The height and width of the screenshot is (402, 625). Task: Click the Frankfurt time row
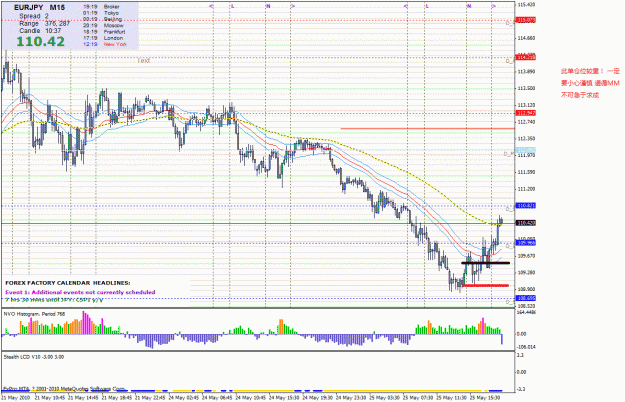point(104,32)
